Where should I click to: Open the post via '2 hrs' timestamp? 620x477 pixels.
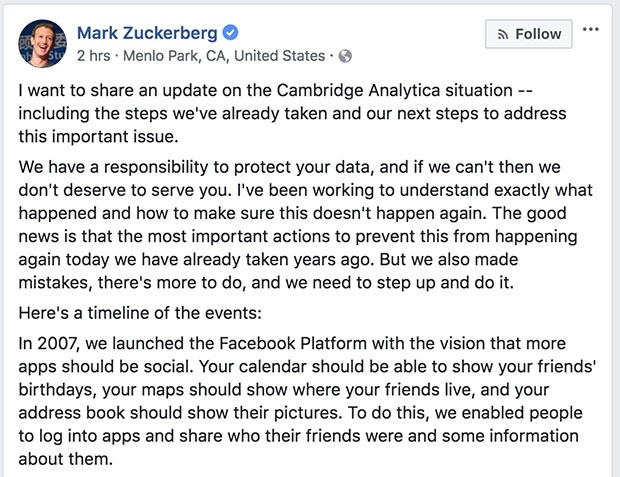coord(94,56)
